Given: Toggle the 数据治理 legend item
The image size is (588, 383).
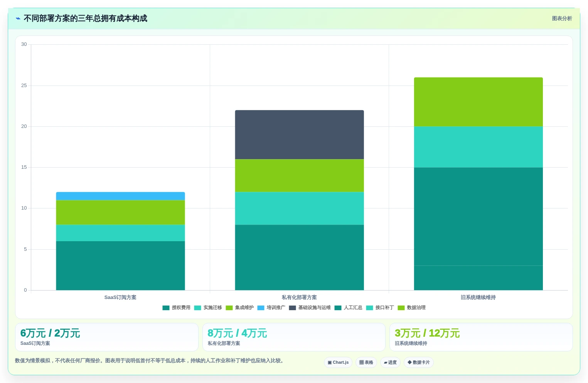Looking at the screenshot, I should coord(412,307).
